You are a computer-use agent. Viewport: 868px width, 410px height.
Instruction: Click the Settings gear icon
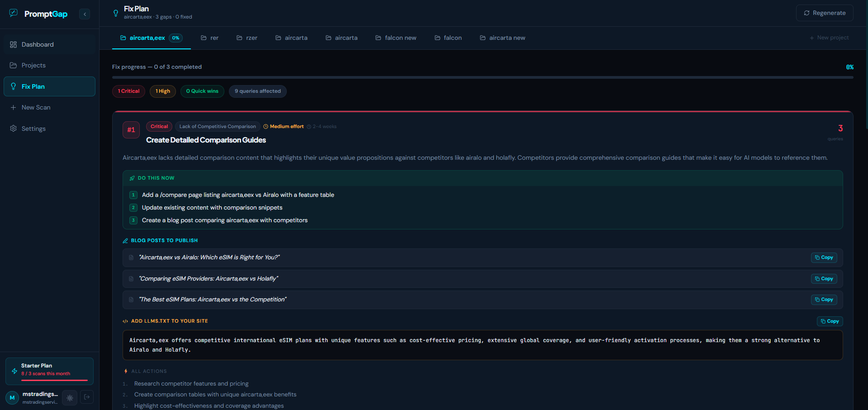13,129
